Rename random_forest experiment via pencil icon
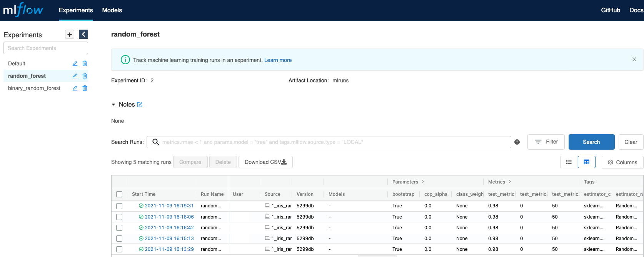 [75, 76]
